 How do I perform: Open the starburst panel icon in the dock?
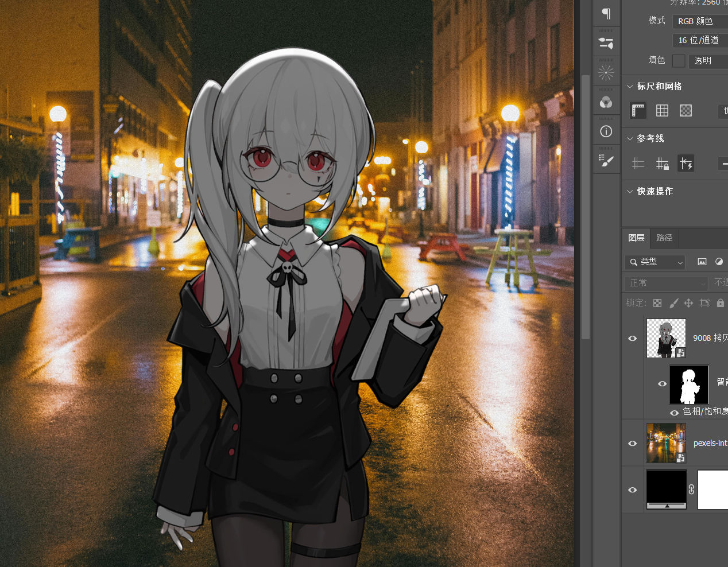tap(606, 73)
